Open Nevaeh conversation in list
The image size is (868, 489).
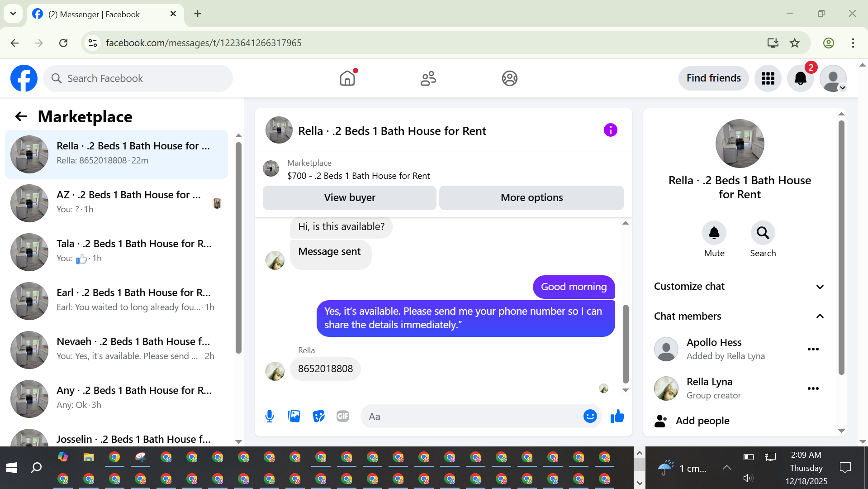pos(117,350)
